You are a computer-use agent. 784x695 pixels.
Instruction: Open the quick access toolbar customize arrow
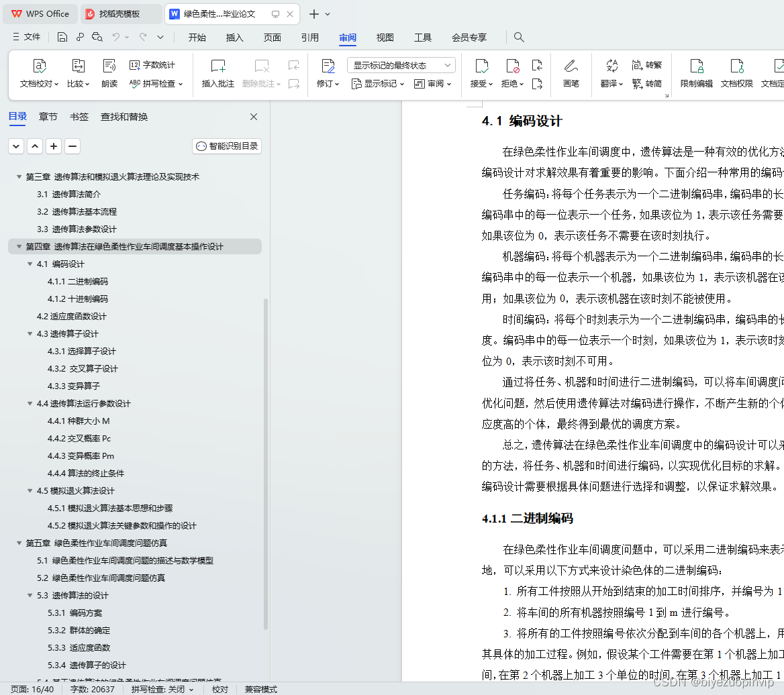click(x=160, y=37)
